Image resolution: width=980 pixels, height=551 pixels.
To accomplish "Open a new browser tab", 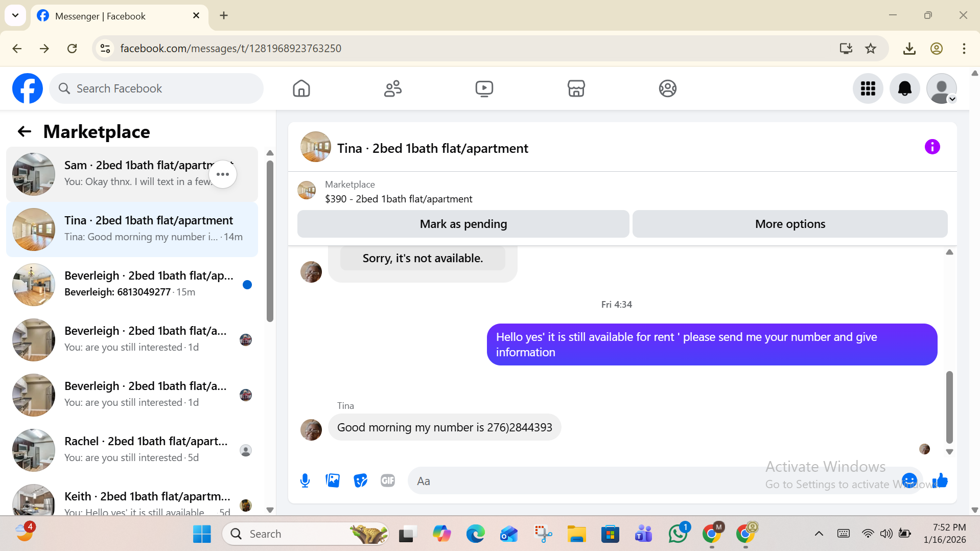I will 224,15.
